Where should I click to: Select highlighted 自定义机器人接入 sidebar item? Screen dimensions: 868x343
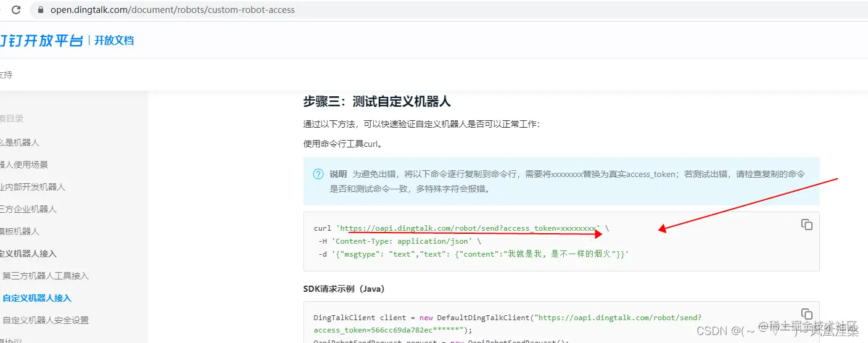[37, 298]
